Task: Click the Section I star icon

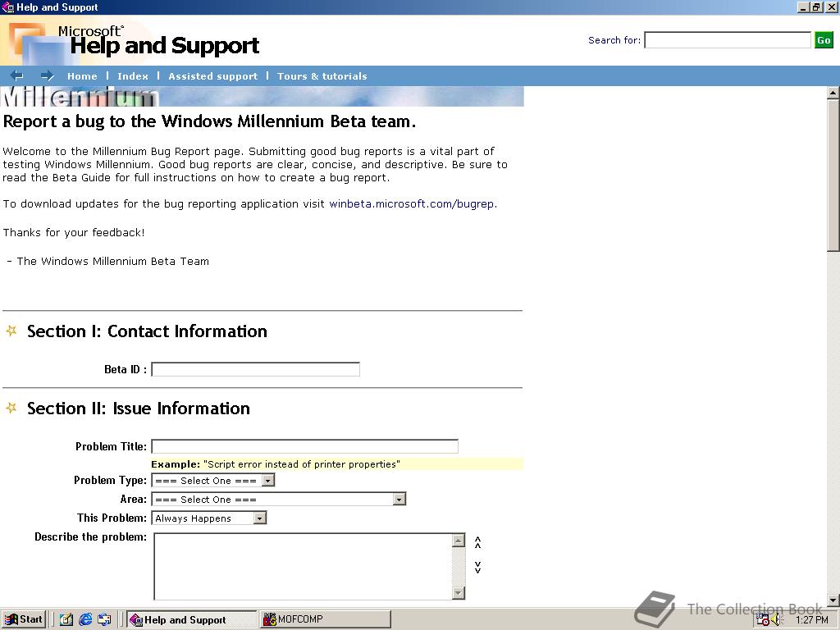Action: (11, 331)
